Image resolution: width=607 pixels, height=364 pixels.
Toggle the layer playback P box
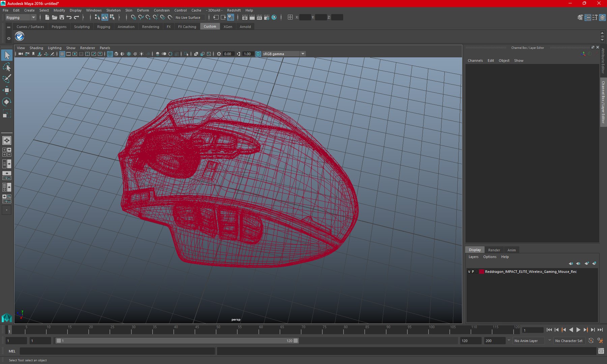[473, 272]
